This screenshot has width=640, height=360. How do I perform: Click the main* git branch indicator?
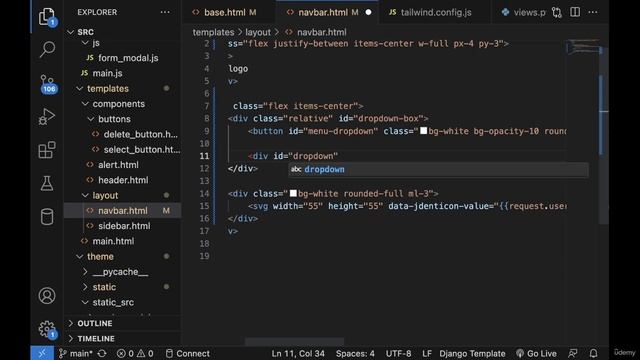76,353
